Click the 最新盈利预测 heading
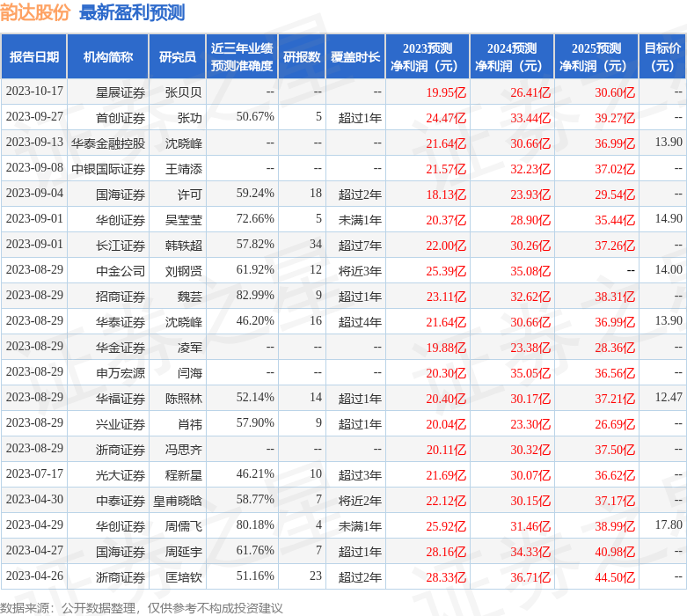Viewport: 687px width, 616px height. [132, 12]
